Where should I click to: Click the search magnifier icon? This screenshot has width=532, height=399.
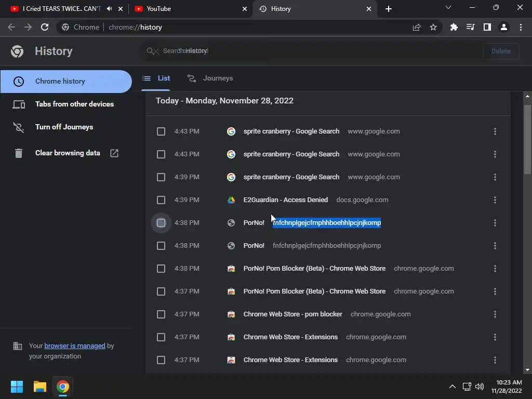[150, 51]
